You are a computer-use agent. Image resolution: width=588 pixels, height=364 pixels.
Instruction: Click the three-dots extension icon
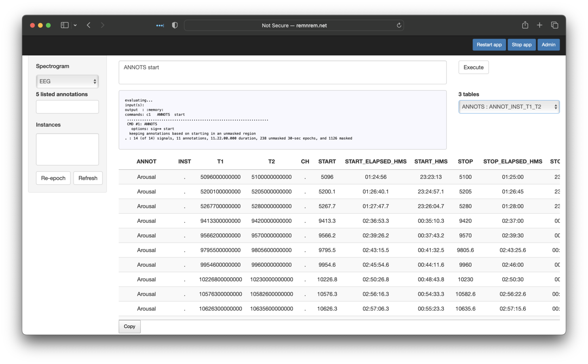[x=160, y=25]
